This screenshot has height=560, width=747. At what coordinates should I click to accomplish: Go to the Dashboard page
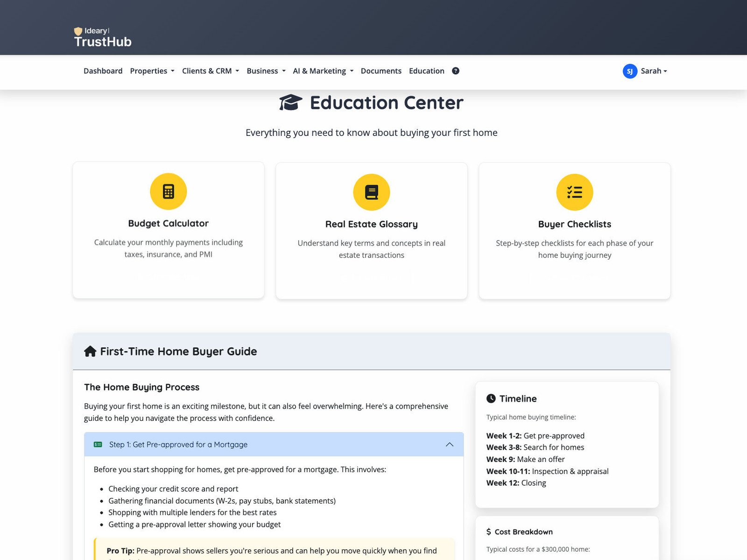103,71
